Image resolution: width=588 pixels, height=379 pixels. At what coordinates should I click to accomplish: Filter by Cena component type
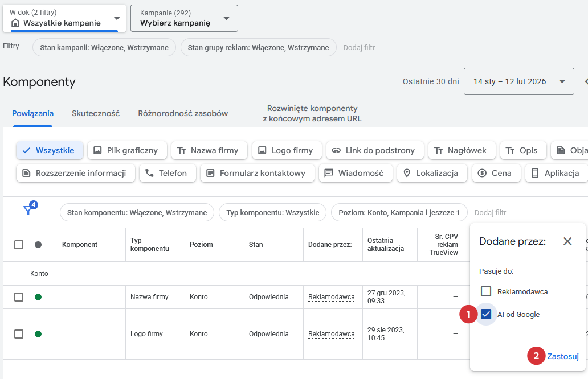[496, 173]
